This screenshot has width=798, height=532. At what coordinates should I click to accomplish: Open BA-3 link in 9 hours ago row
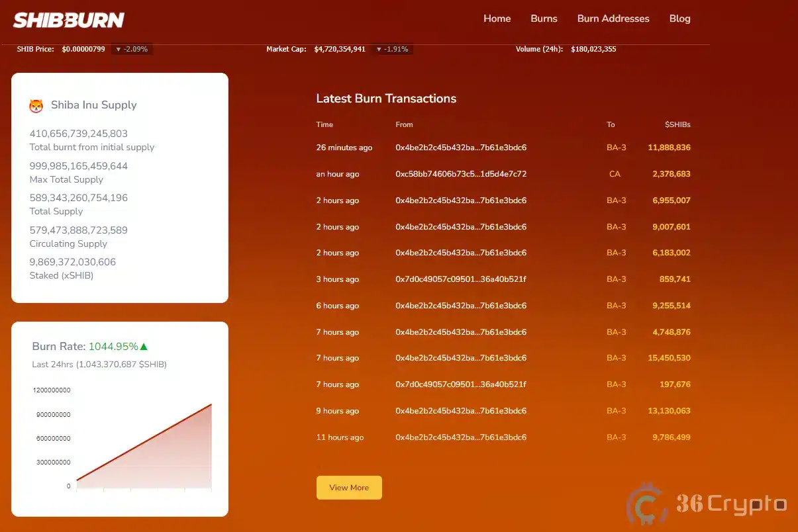point(616,411)
